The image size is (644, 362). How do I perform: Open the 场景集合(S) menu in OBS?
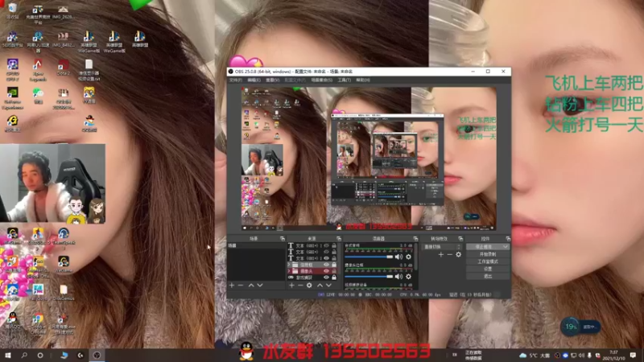(x=321, y=80)
